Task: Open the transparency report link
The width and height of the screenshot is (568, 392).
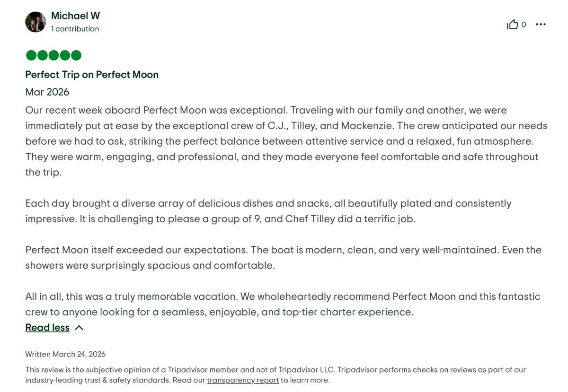Action: click(243, 380)
